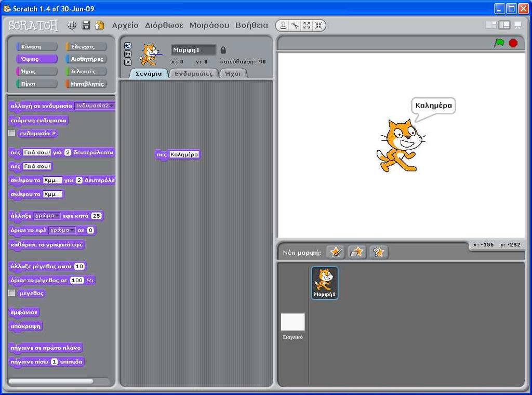Paint a new sprite button
The width and height of the screenshot is (532, 395).
[336, 252]
